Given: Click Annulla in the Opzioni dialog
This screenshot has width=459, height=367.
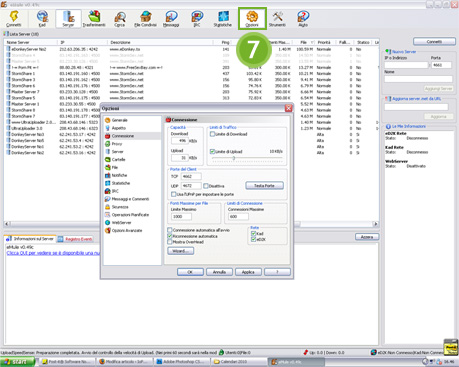Looking at the screenshot, I should 219,272.
